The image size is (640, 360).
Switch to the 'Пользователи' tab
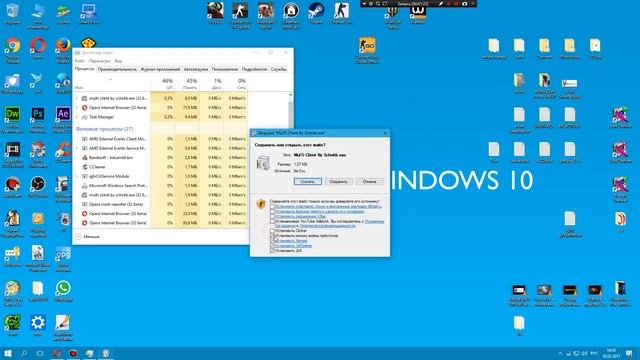coord(225,69)
